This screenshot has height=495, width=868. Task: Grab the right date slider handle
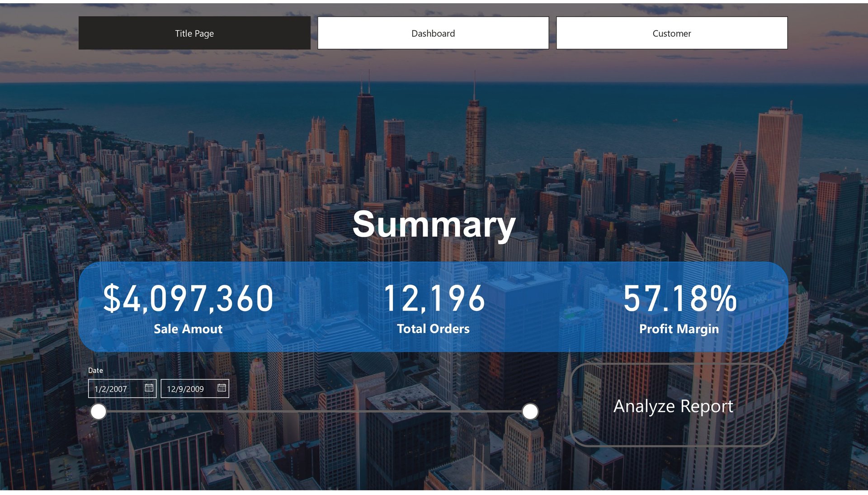tap(530, 412)
